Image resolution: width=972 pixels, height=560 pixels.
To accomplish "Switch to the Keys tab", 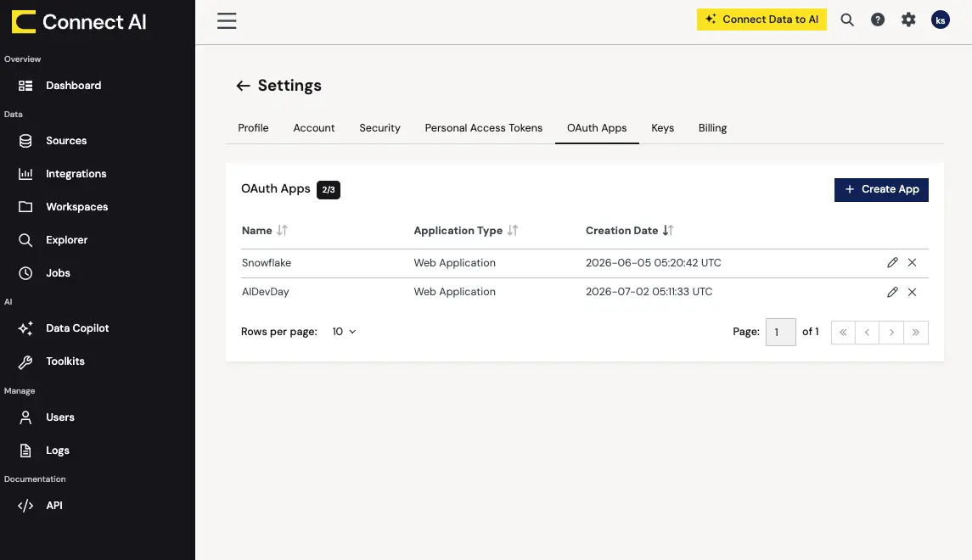I will coord(662,127).
